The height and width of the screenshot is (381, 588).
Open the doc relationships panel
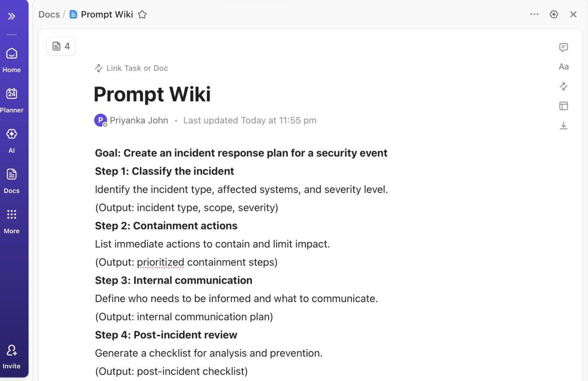563,86
